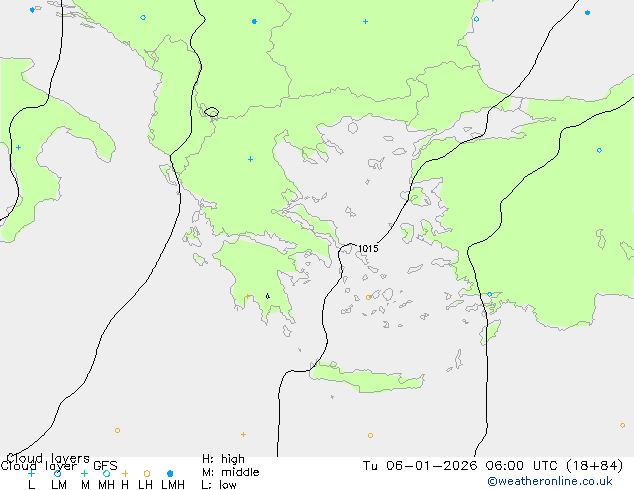Select the 'M: middle' legend text

point(230,472)
